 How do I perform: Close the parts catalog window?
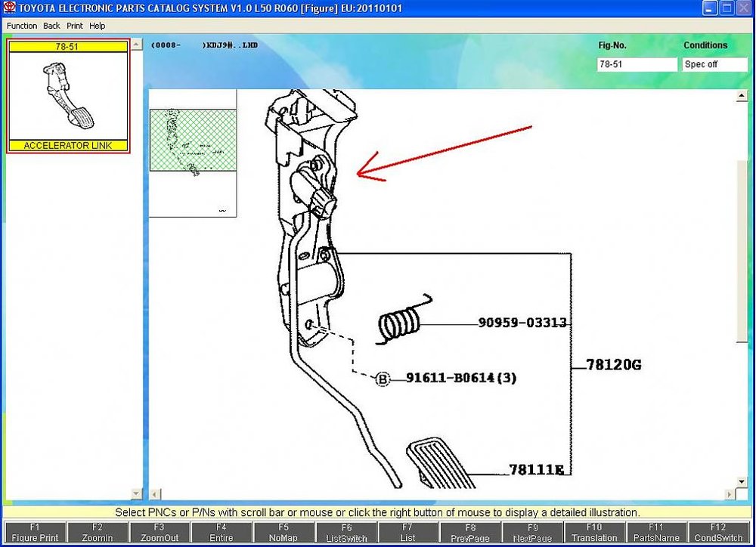pos(743,8)
